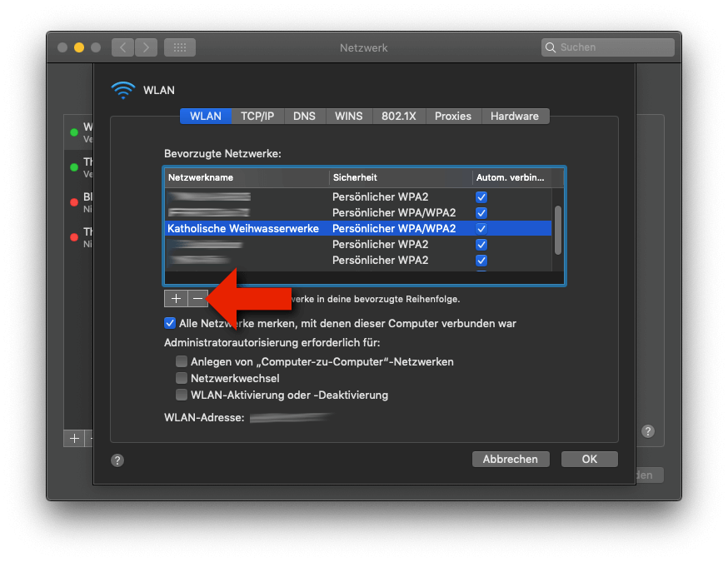Toggle auto-connect for fifth network row
This screenshot has height=562, width=728.
coord(481,261)
